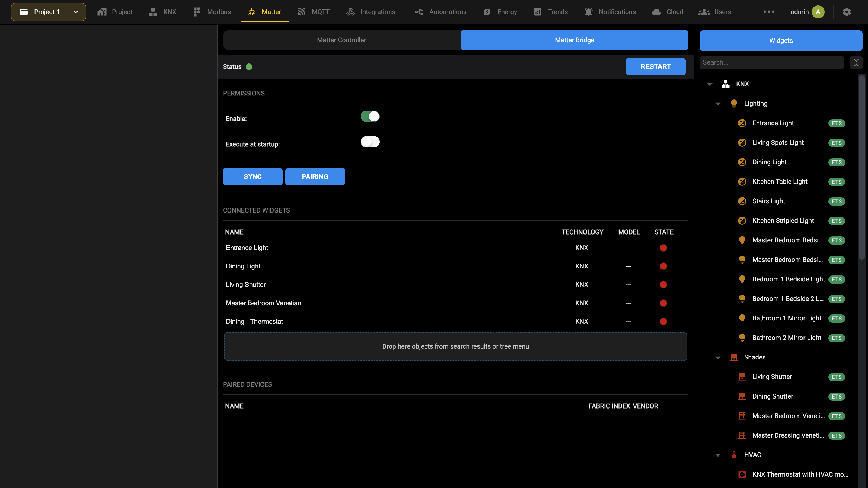Click the Bathroom 1 Mirror Light bulb icon
This screenshot has width=868, height=488.
click(x=742, y=318)
